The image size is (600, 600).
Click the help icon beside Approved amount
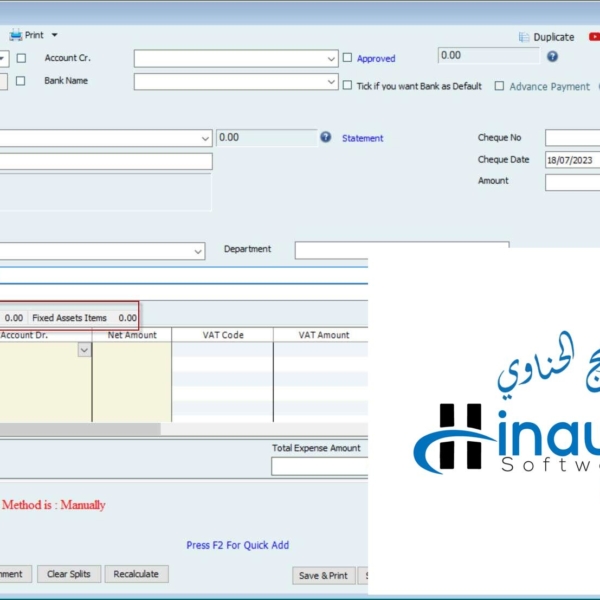[552, 57]
